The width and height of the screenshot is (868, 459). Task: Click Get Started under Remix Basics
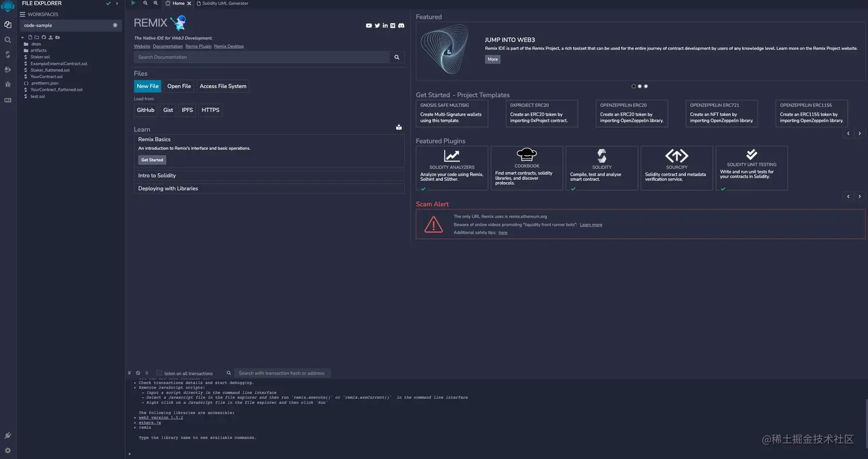pyautogui.click(x=152, y=160)
